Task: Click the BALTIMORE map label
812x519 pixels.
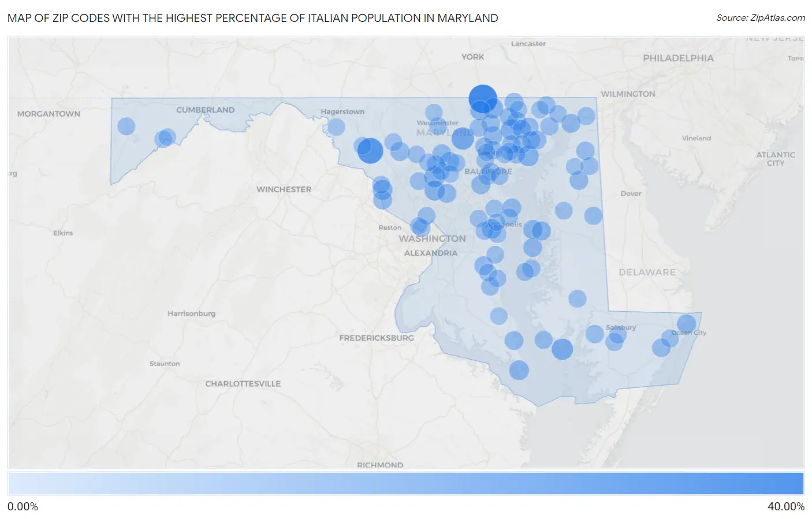Action: point(488,171)
